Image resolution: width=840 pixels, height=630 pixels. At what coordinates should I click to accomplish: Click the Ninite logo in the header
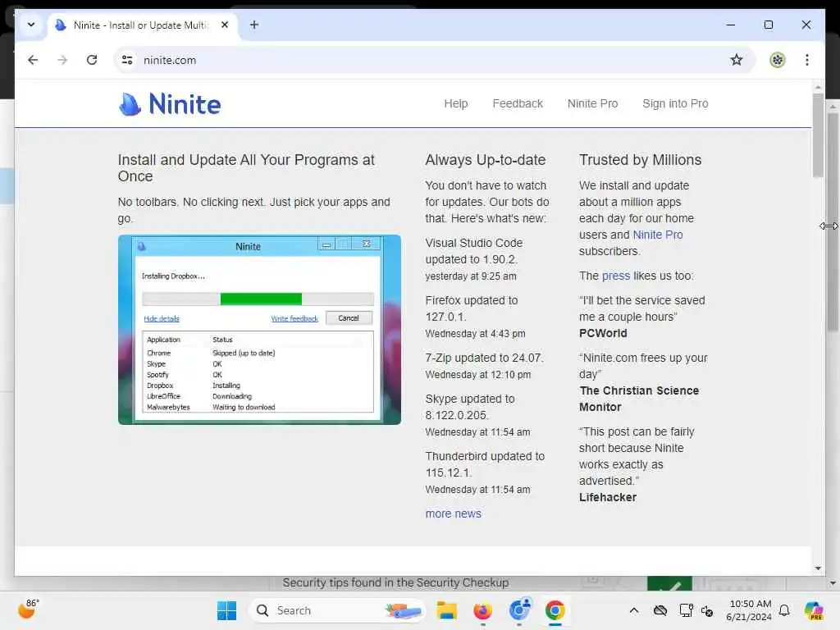pos(169,104)
